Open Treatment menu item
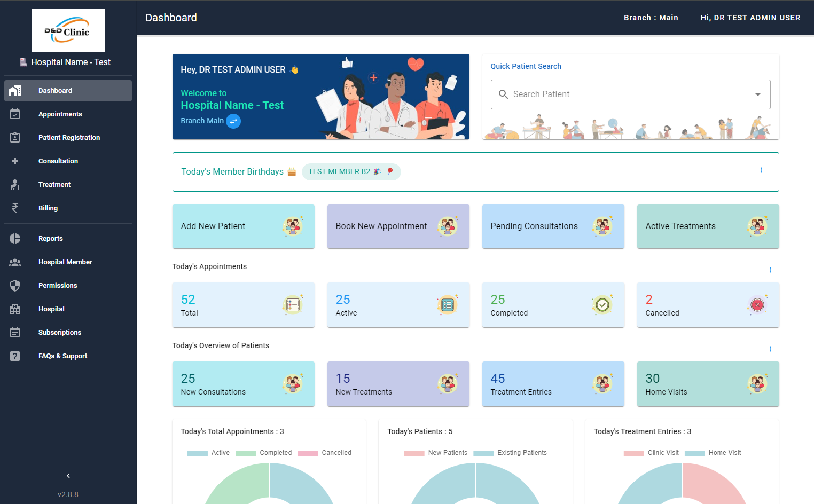814x504 pixels. click(68, 185)
